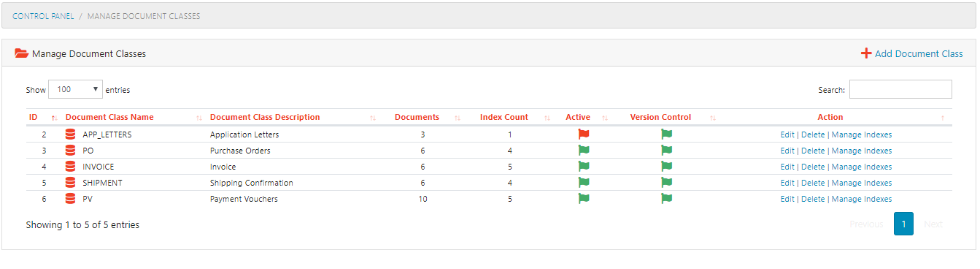Delete the INVOICE document class
This screenshot has height=269, width=980.
813,167
